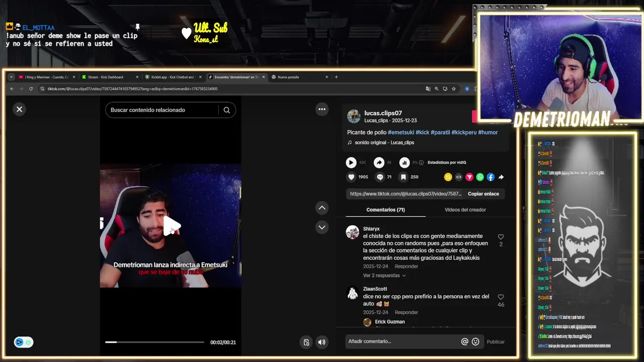Open more share options arrow
The image size is (644, 362).
[x=501, y=177]
